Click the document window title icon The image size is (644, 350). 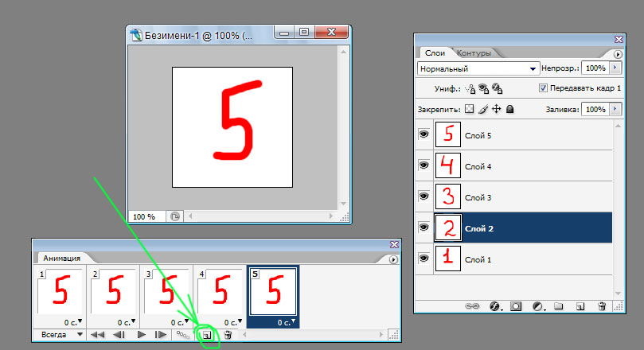point(136,35)
